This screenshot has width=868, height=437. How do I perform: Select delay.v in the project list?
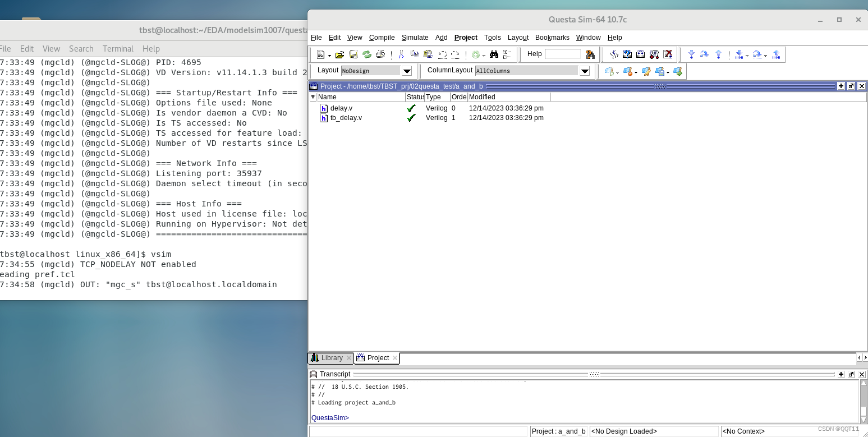[341, 108]
